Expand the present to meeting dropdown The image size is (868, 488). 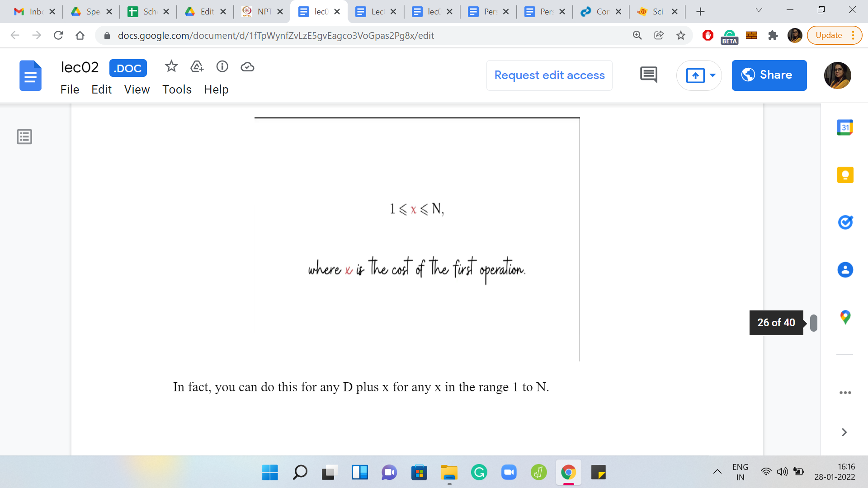[712, 75]
